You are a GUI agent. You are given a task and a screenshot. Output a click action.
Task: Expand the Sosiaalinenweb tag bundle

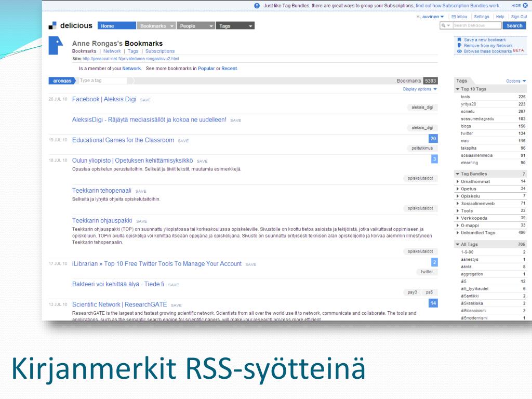(x=458, y=203)
